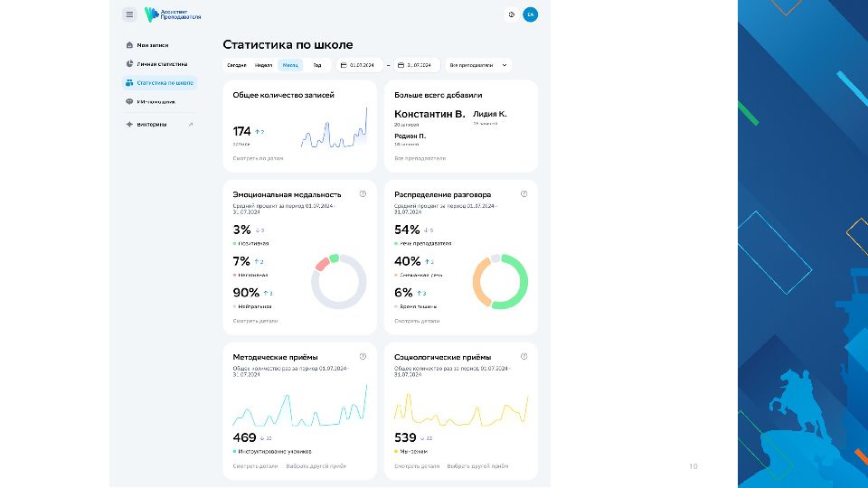Viewport: 868px width, 488px height.
Task: Click the help icon on Методические приёмы card
Action: coord(363,356)
